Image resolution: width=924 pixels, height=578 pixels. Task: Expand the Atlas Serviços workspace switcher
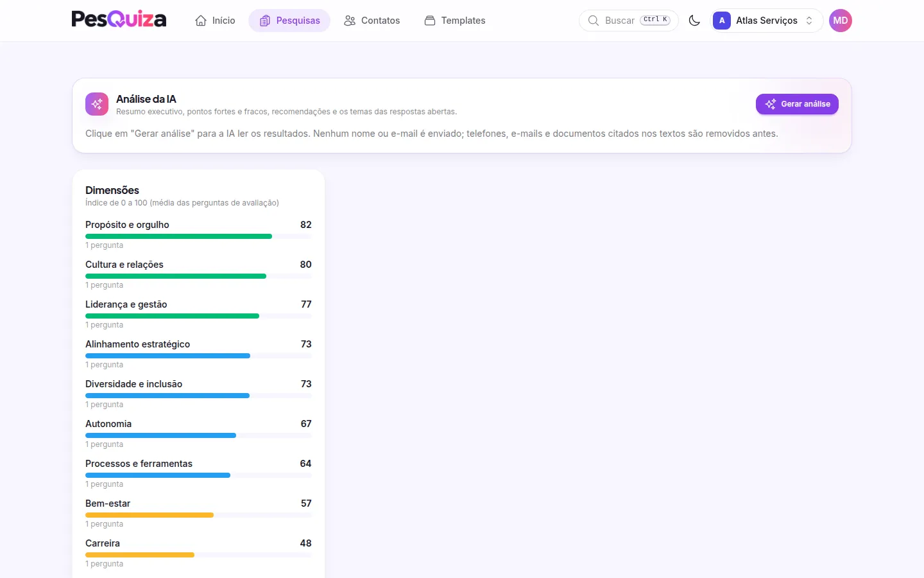click(x=767, y=21)
